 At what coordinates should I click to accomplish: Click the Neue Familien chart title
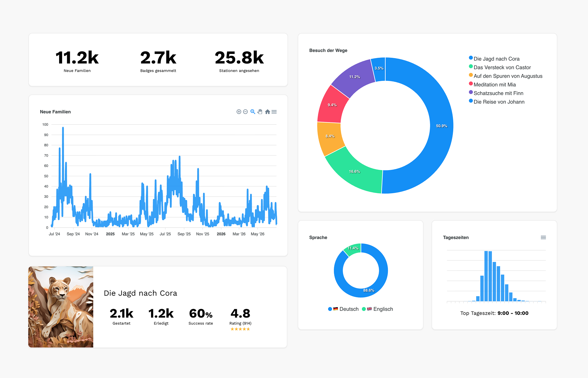(55, 112)
